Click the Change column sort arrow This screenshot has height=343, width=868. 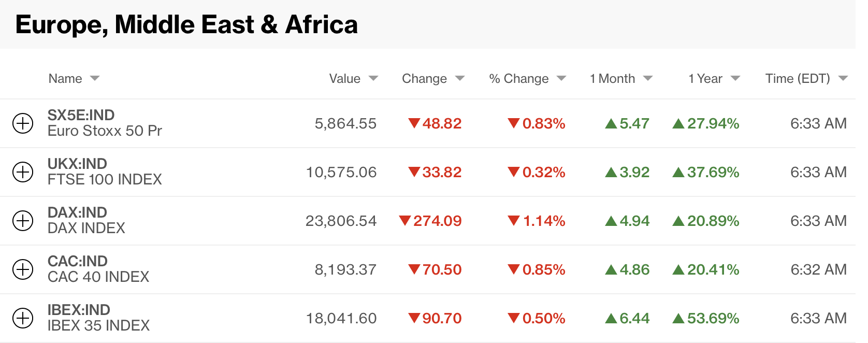460,79
